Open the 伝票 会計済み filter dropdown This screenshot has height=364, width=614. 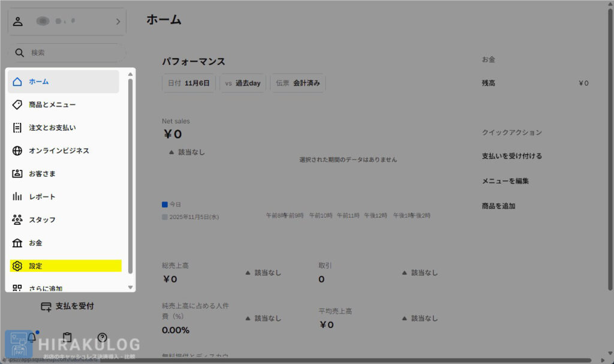tap(297, 83)
